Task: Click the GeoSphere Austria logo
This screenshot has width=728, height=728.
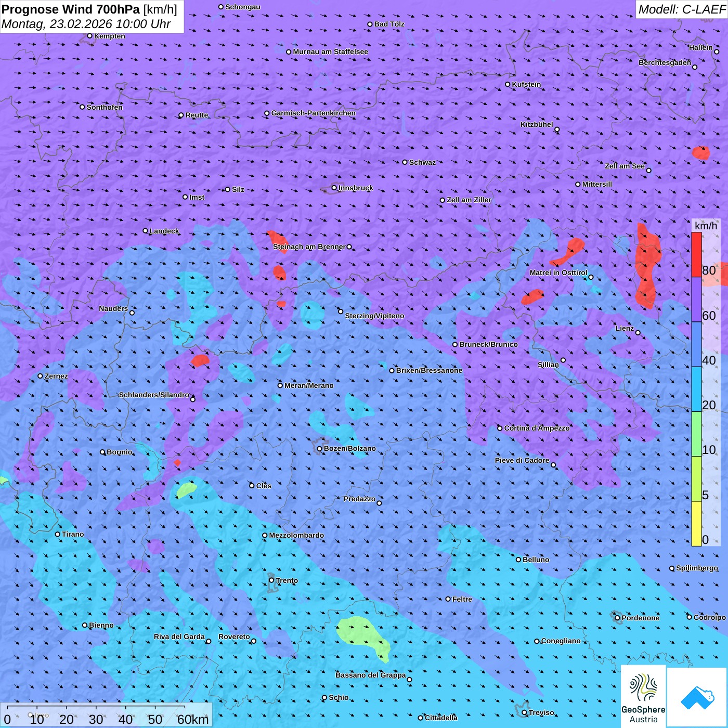Action: coord(643,696)
